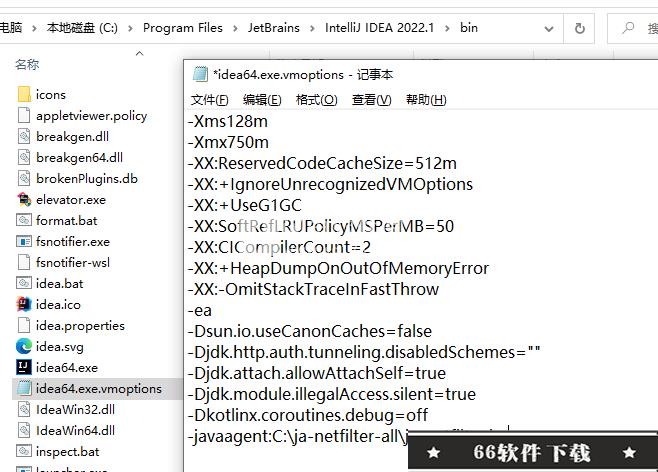Click the +IgnoreUnrecognizedVMOptions line

(330, 184)
